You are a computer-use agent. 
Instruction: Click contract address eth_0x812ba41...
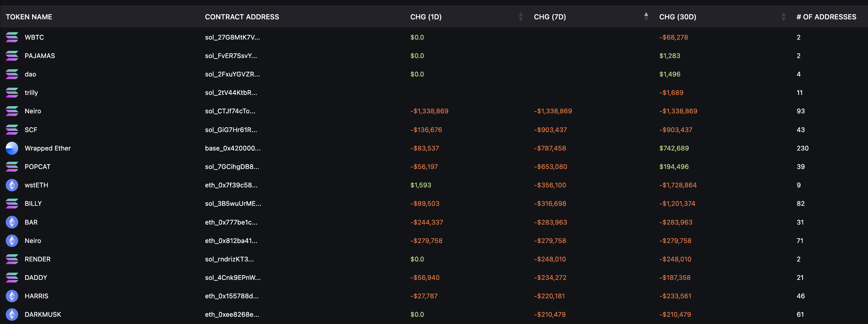pyautogui.click(x=231, y=241)
